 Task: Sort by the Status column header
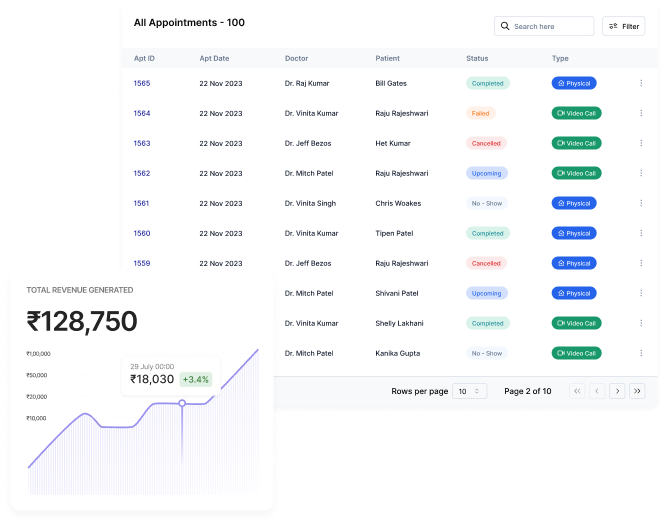[x=477, y=58]
